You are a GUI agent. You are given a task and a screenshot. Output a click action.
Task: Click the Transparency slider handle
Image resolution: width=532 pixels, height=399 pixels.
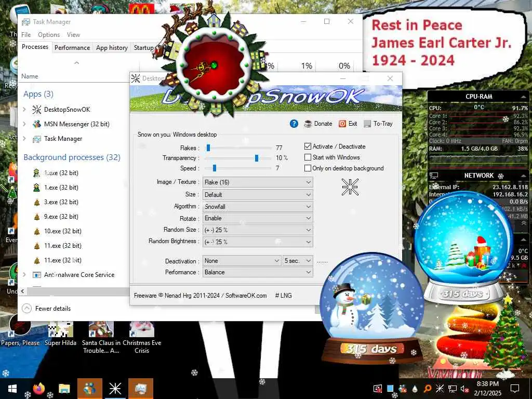click(257, 158)
